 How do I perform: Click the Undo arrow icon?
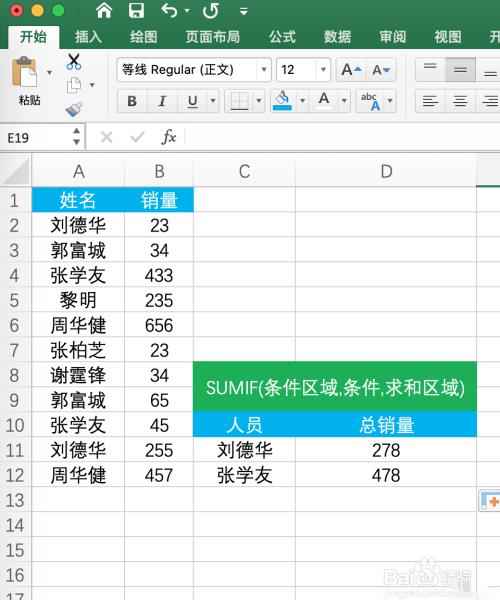(x=169, y=10)
